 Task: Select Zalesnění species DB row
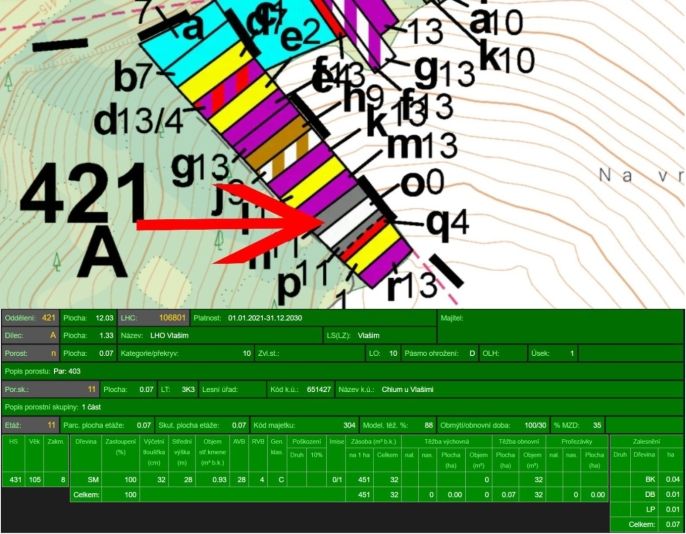[647, 494]
